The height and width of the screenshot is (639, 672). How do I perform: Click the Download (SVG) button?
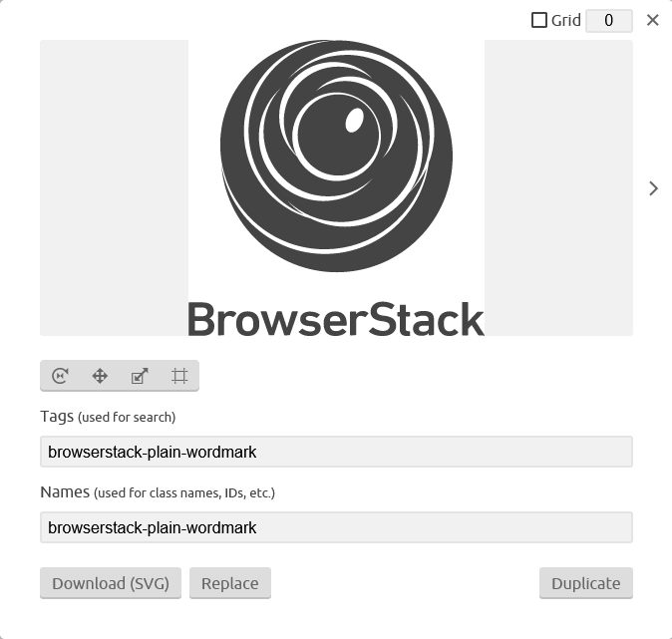coord(111,583)
